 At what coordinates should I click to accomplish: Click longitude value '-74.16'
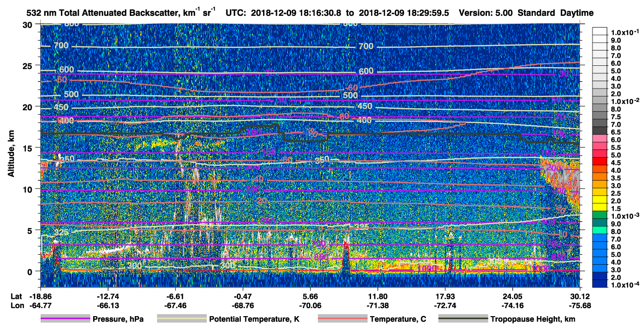[x=513, y=305]
